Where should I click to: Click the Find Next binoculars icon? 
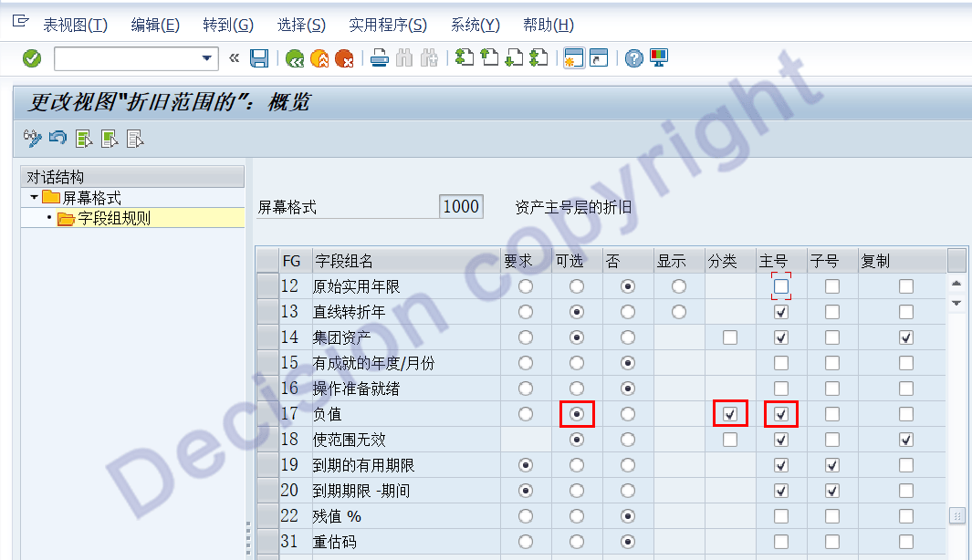coord(429,59)
